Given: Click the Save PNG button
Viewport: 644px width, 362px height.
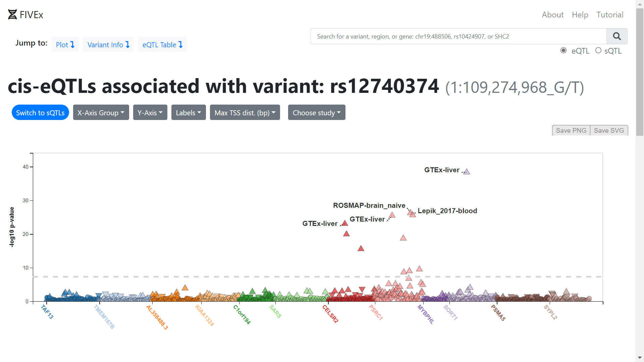Looking at the screenshot, I should (x=571, y=130).
